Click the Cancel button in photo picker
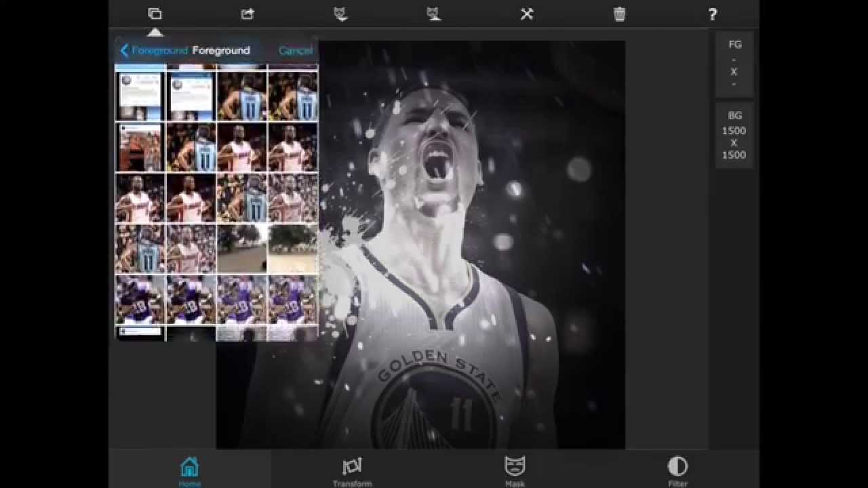This screenshot has height=488, width=868. pyautogui.click(x=296, y=51)
